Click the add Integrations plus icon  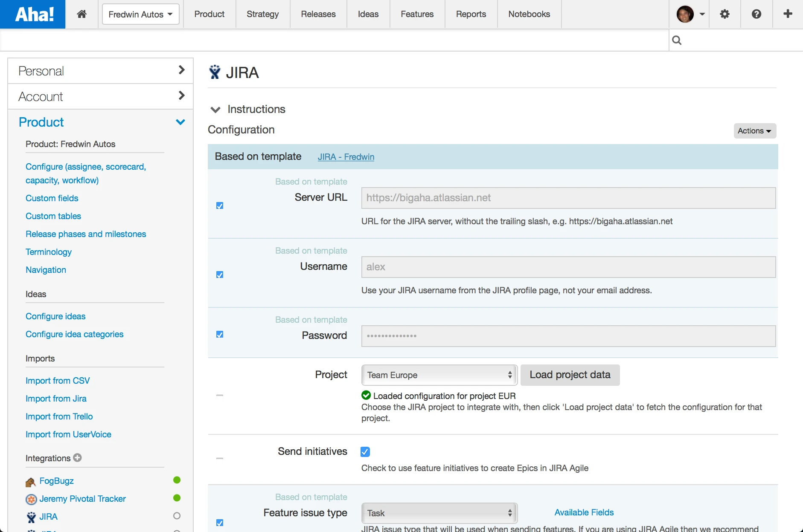77,457
